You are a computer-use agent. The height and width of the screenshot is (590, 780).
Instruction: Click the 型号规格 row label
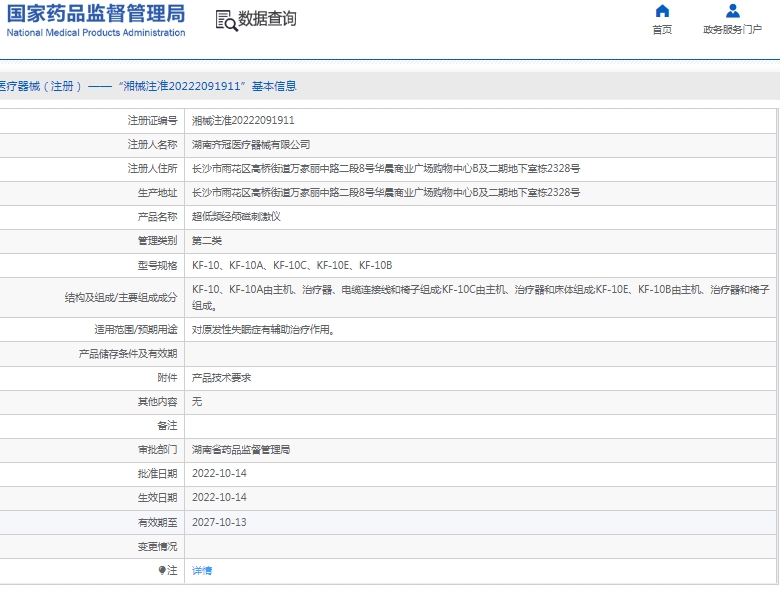pos(157,266)
